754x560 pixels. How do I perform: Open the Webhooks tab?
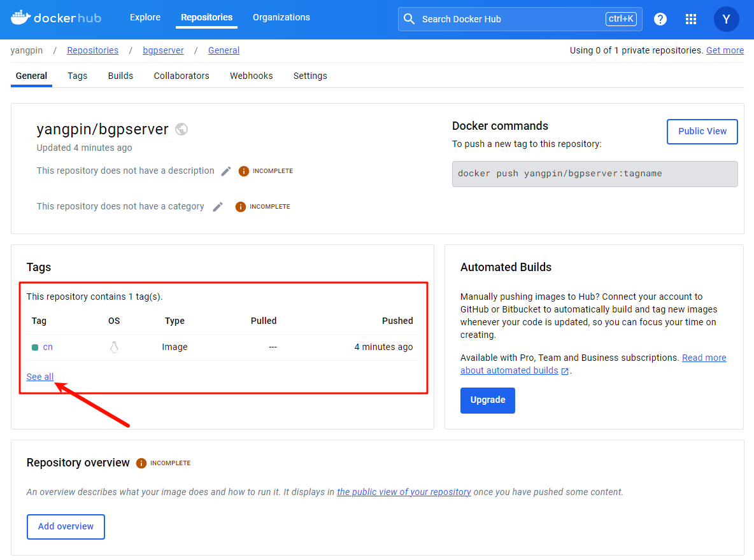251,76
